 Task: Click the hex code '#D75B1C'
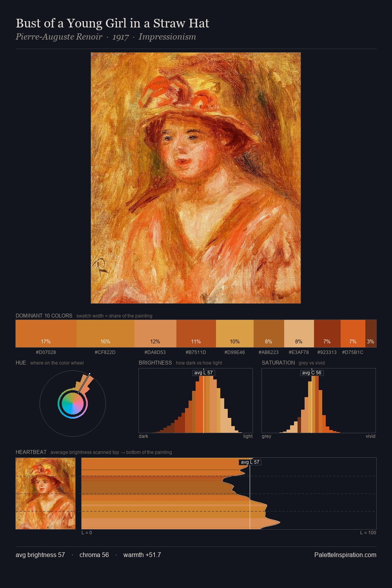pos(352,352)
